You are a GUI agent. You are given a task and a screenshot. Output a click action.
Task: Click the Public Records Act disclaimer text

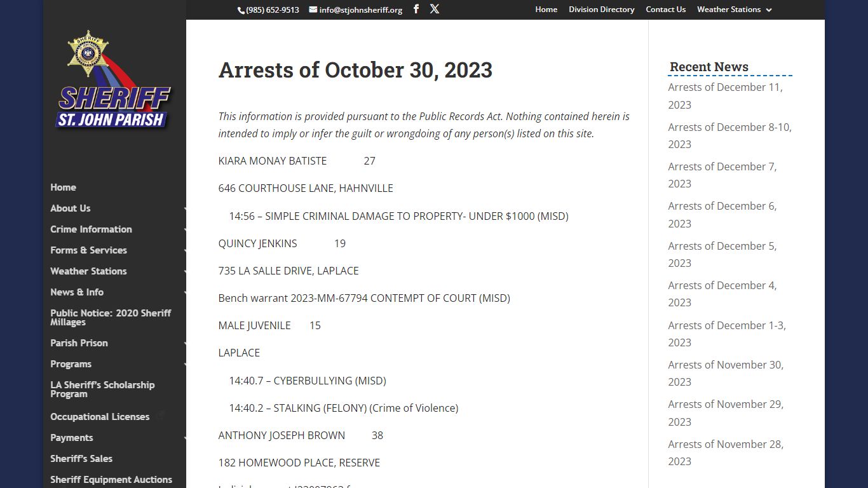point(424,125)
